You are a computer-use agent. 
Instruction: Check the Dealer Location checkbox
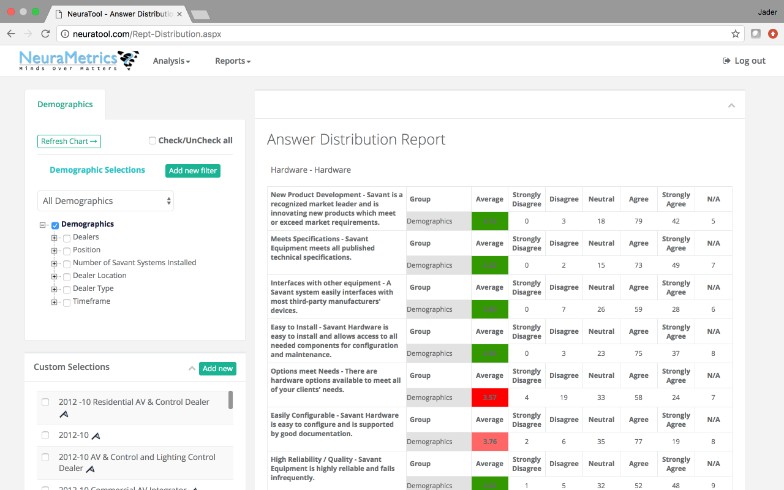coord(66,276)
